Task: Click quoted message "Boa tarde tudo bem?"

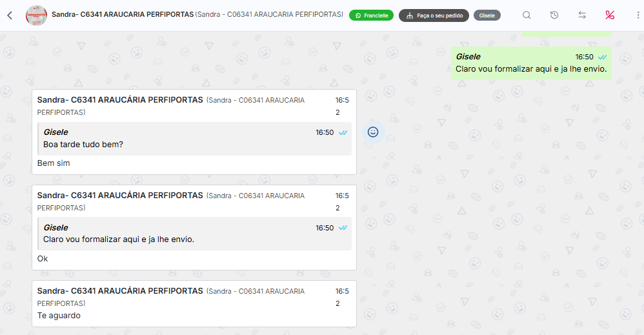Action: [x=83, y=145]
